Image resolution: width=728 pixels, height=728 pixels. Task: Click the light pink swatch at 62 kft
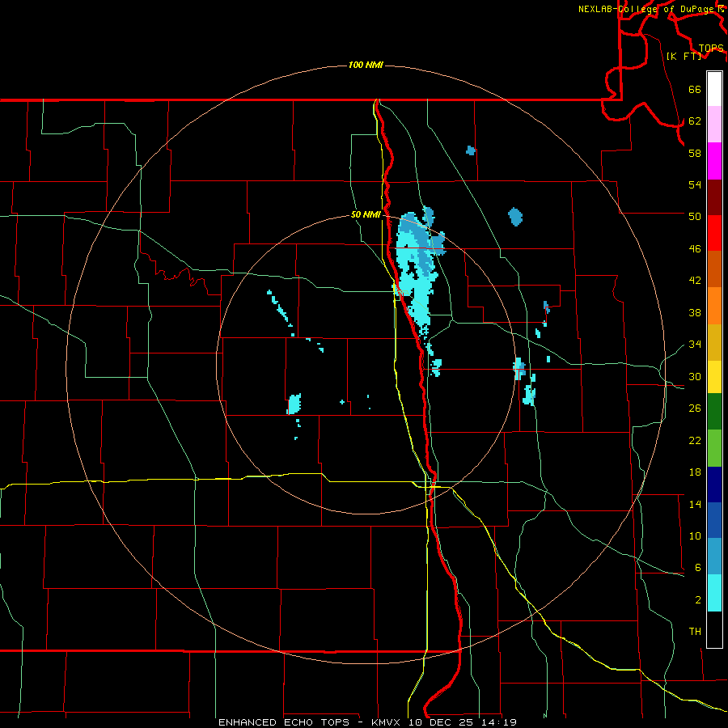[714, 124]
